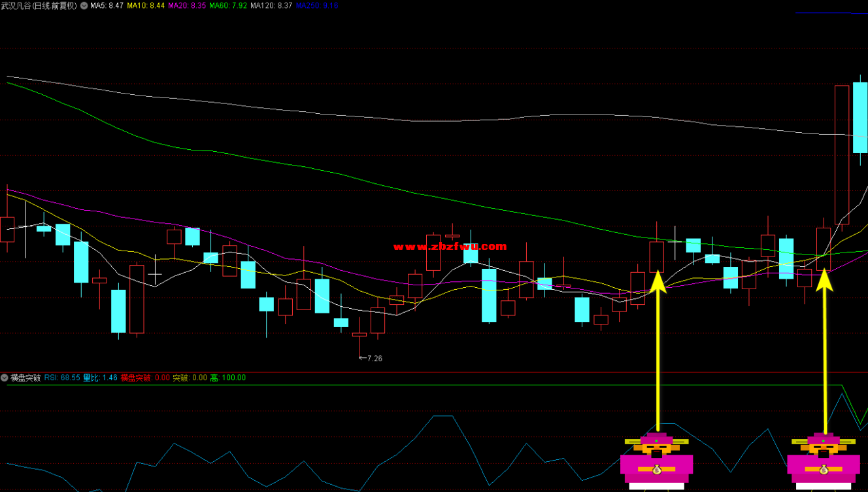This screenshot has height=492, width=868.
Task: Click the second (right) breakout signal figure icon
Action: (x=824, y=461)
